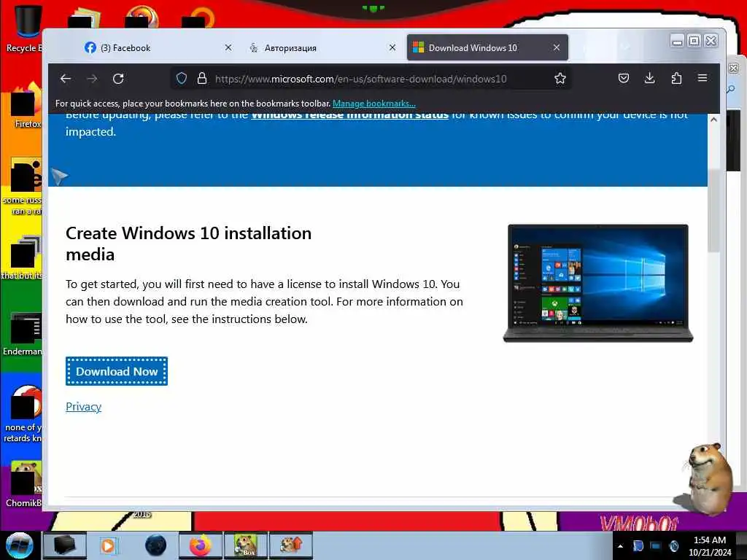Viewport: 747px width, 560px height.
Task: Open the black box taskbar item
Action: pyautogui.click(x=65, y=545)
